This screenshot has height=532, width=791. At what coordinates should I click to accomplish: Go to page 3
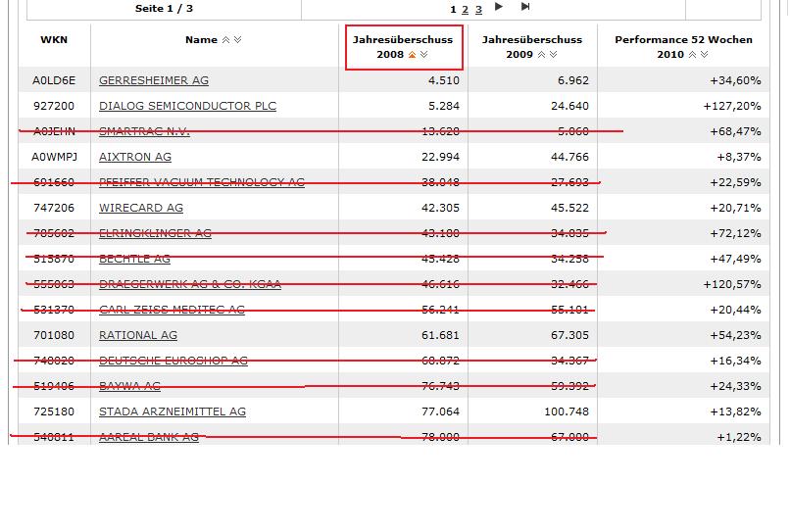(x=478, y=9)
